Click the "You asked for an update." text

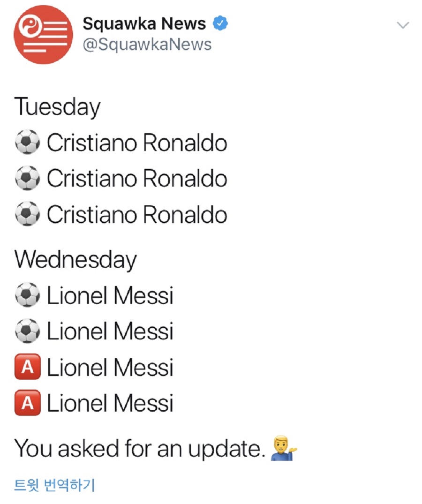pyautogui.click(x=138, y=449)
